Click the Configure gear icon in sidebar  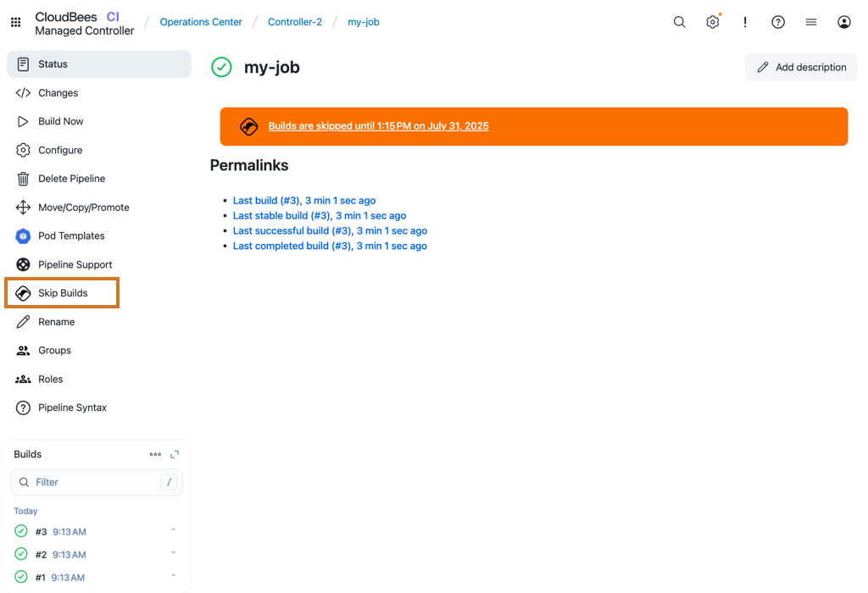pos(23,150)
